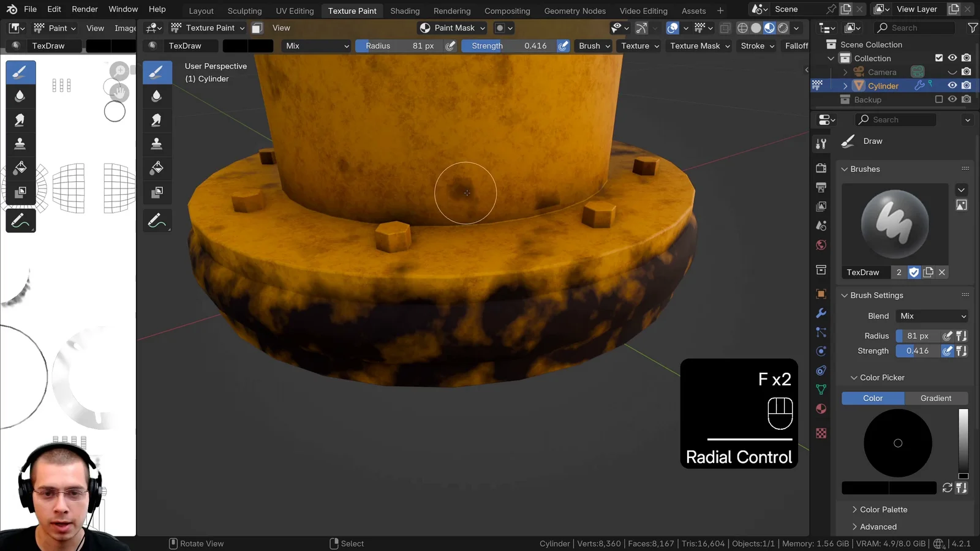Open the Blend mode dropdown set to Mix

coord(932,316)
